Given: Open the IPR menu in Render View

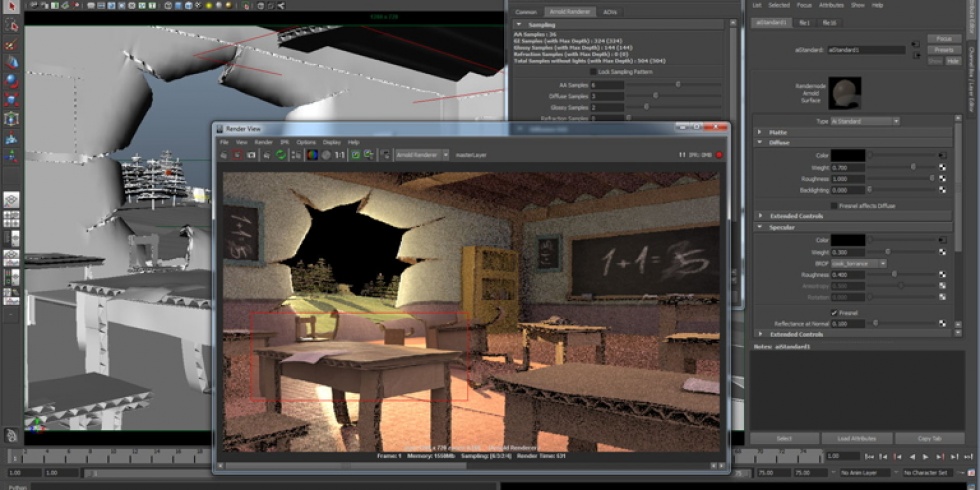Looking at the screenshot, I should pyautogui.click(x=285, y=142).
